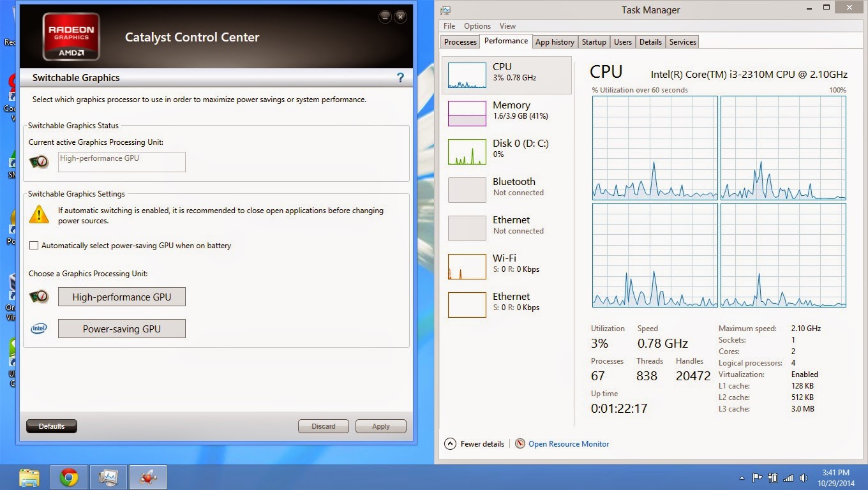Switch to the Processes tab

point(460,42)
